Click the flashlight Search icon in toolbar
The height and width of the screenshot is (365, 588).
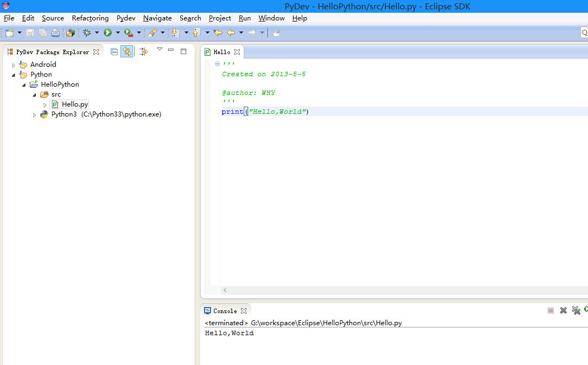[x=153, y=33]
